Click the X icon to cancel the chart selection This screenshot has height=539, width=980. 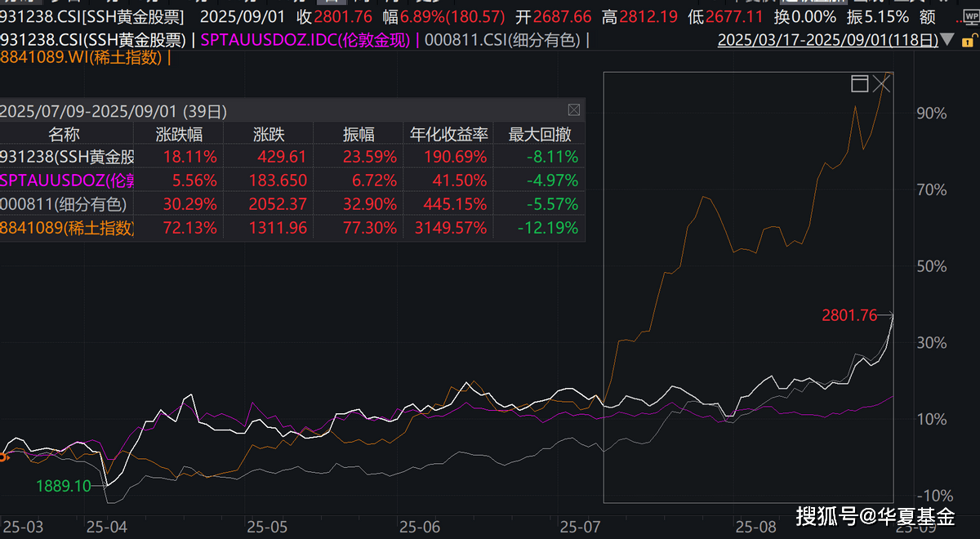pyautogui.click(x=882, y=83)
